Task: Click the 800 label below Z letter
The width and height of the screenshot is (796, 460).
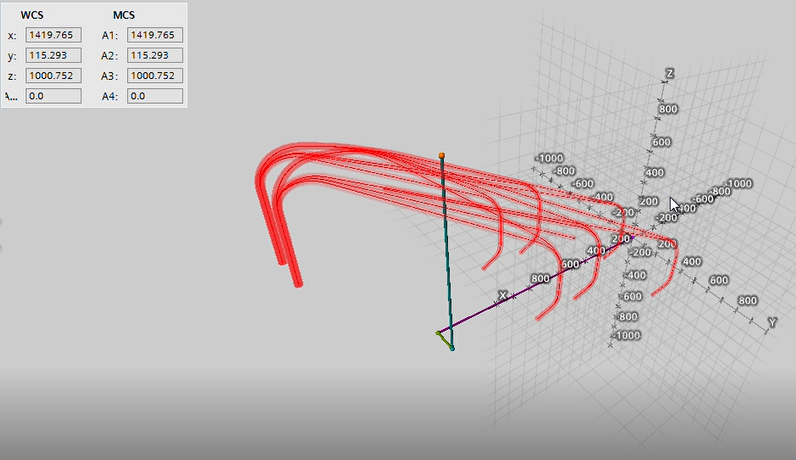Action: 668,110
